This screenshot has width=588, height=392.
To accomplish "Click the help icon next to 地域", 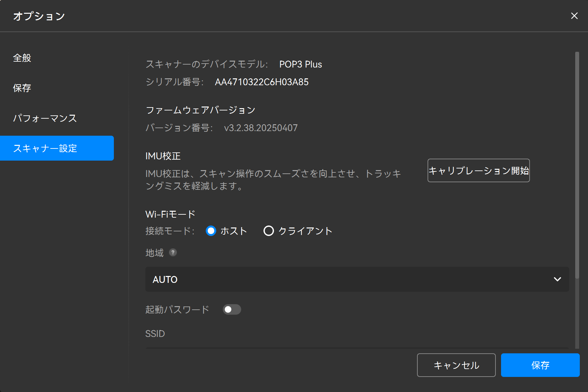I will [x=173, y=252].
